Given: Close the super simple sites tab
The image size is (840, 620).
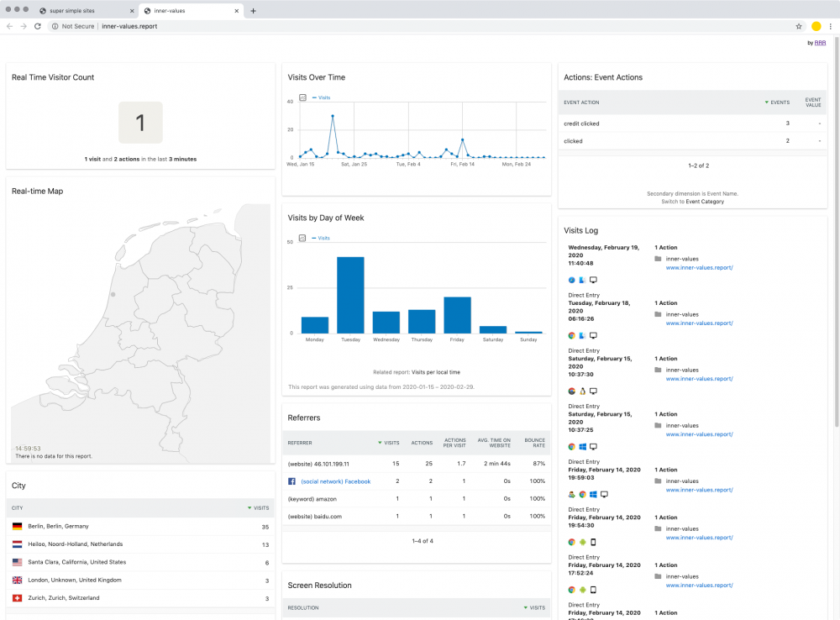Looking at the screenshot, I should click(132, 11).
